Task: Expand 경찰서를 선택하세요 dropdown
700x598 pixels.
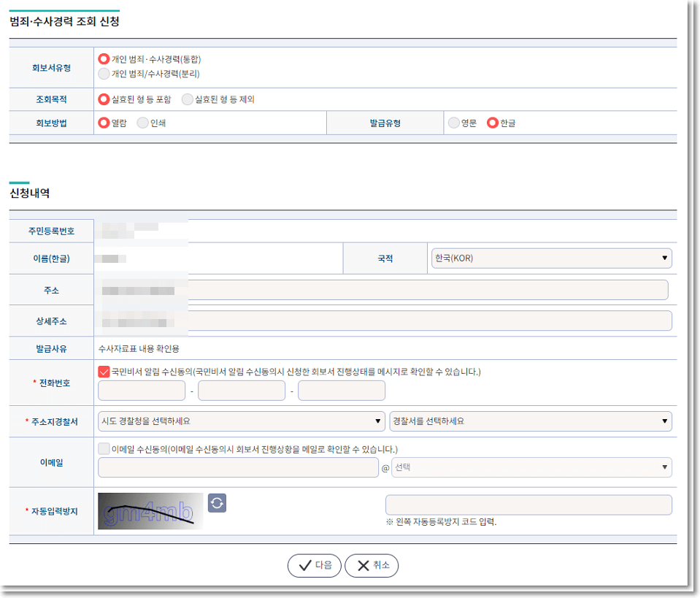Action: (x=530, y=421)
